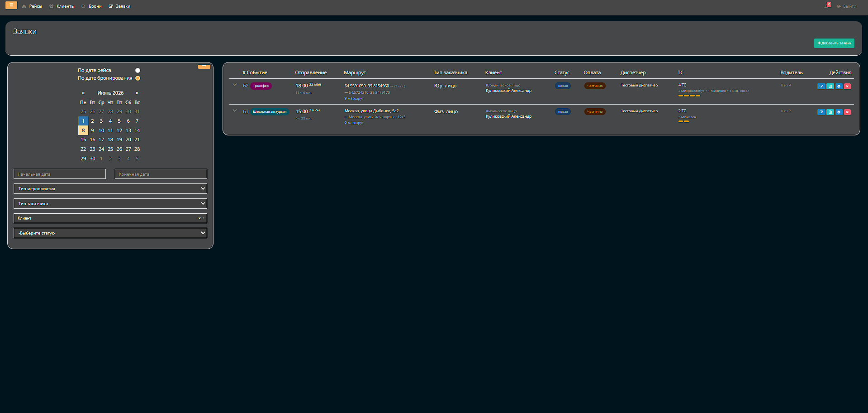Focus the Начальная дата input field
This screenshot has width=868, height=413.
click(x=60, y=174)
